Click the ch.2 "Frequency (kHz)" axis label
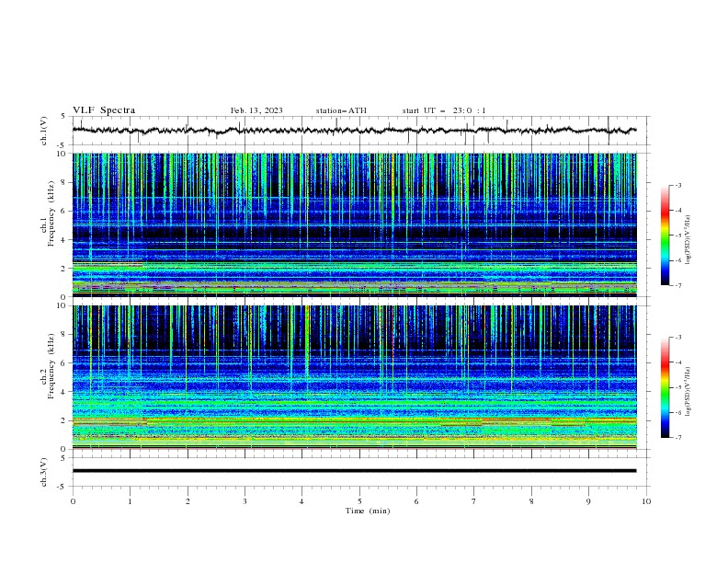This screenshot has height=563, width=728. (51, 365)
